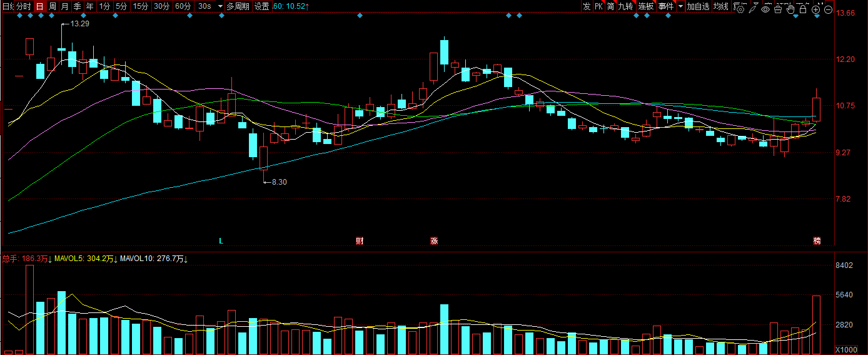Click 加自选 add to watchlist

pyautogui.click(x=698, y=6)
